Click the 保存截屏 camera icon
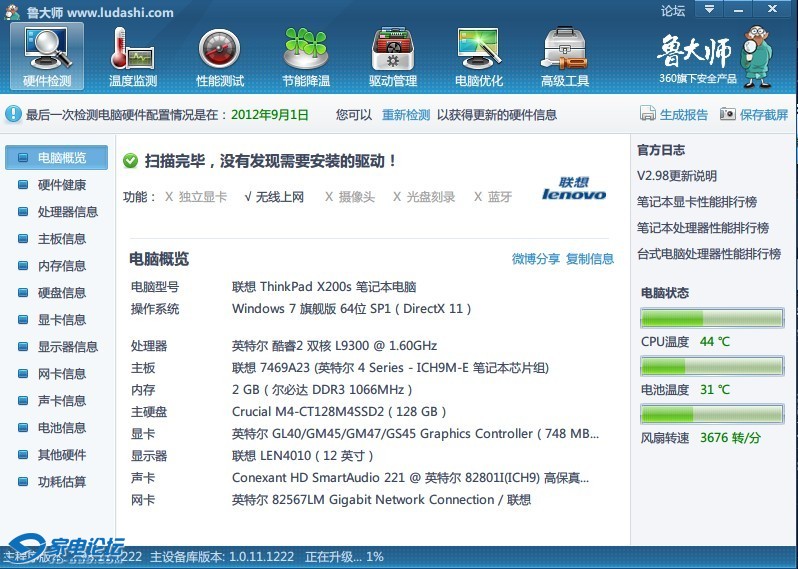798x569 pixels. (x=727, y=113)
